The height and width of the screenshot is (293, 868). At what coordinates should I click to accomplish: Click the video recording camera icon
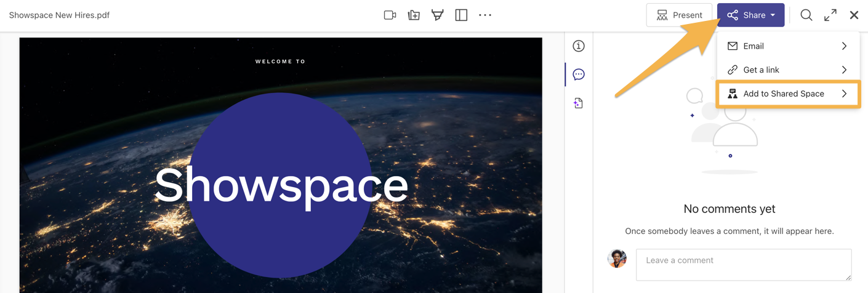point(390,15)
